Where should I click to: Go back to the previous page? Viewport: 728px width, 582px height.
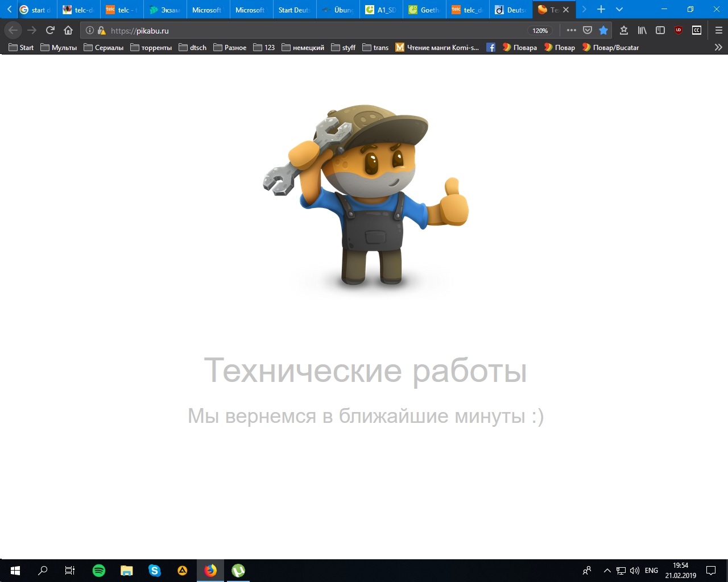tap(14, 30)
